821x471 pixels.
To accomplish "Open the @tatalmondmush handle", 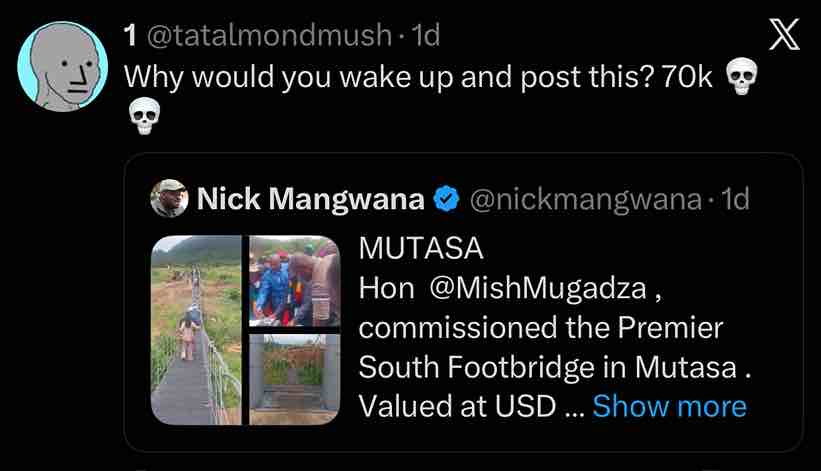I will pos(268,36).
